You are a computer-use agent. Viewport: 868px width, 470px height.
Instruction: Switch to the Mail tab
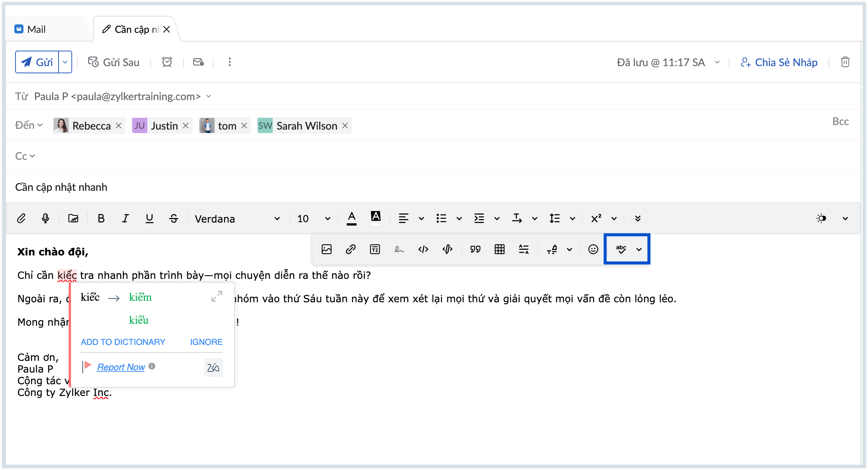[x=36, y=29]
